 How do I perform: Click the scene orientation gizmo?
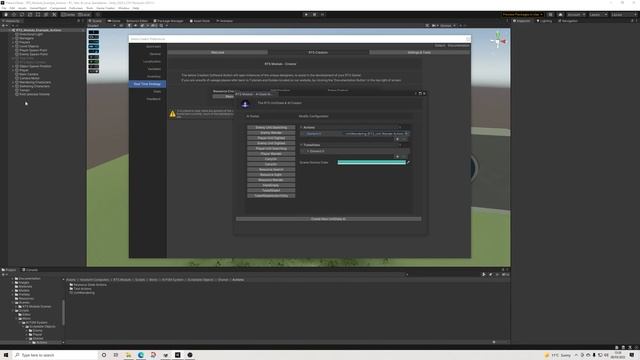click(498, 40)
